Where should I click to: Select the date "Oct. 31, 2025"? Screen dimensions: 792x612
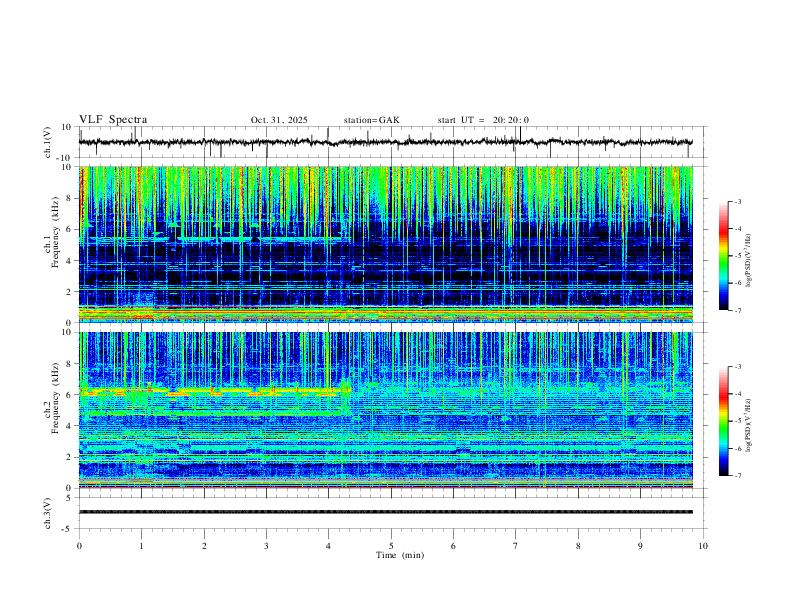coord(279,120)
